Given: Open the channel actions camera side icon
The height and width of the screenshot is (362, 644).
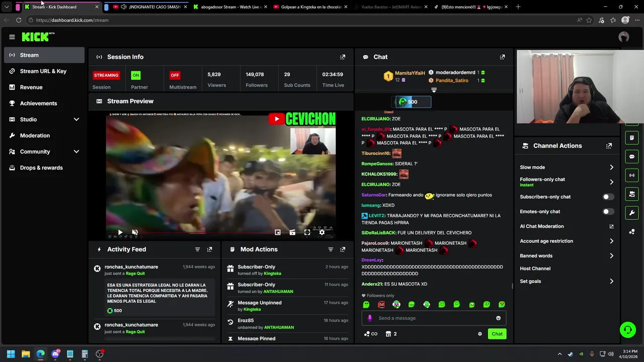Looking at the screenshot, I should coord(632,194).
